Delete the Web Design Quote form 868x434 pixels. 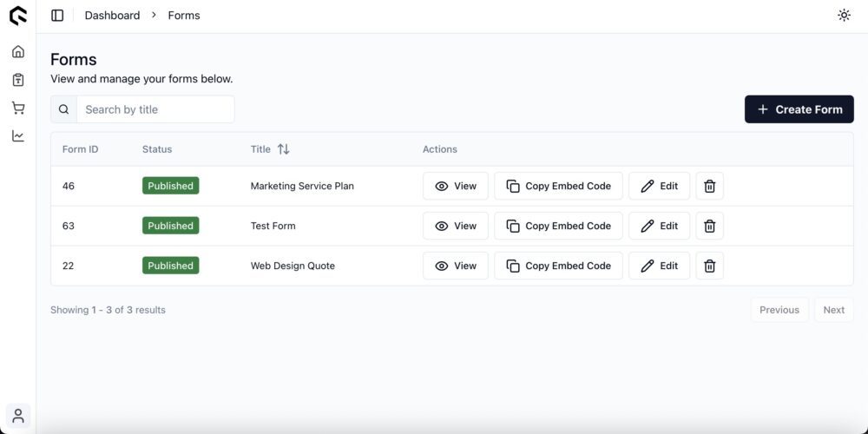[710, 266]
